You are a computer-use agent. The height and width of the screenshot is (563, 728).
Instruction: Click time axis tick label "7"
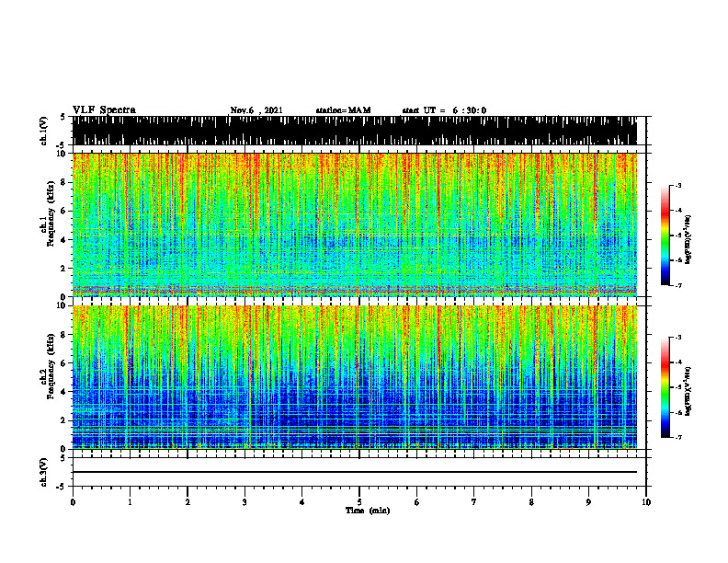coord(474,502)
